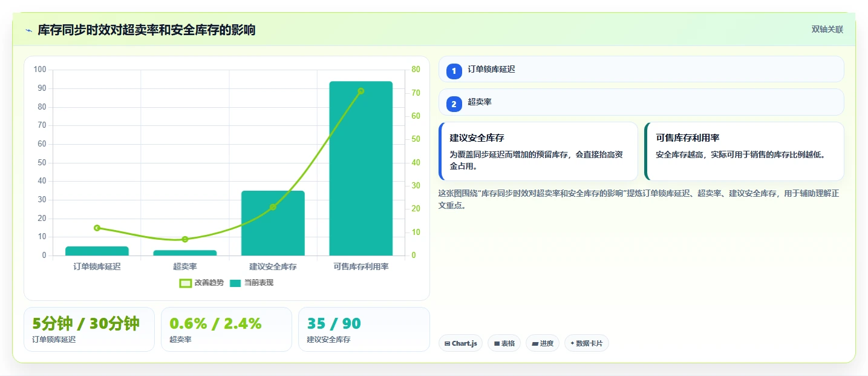This screenshot has width=868, height=376.
Task: Open the 建议安全库存 description card
Action: (x=538, y=151)
